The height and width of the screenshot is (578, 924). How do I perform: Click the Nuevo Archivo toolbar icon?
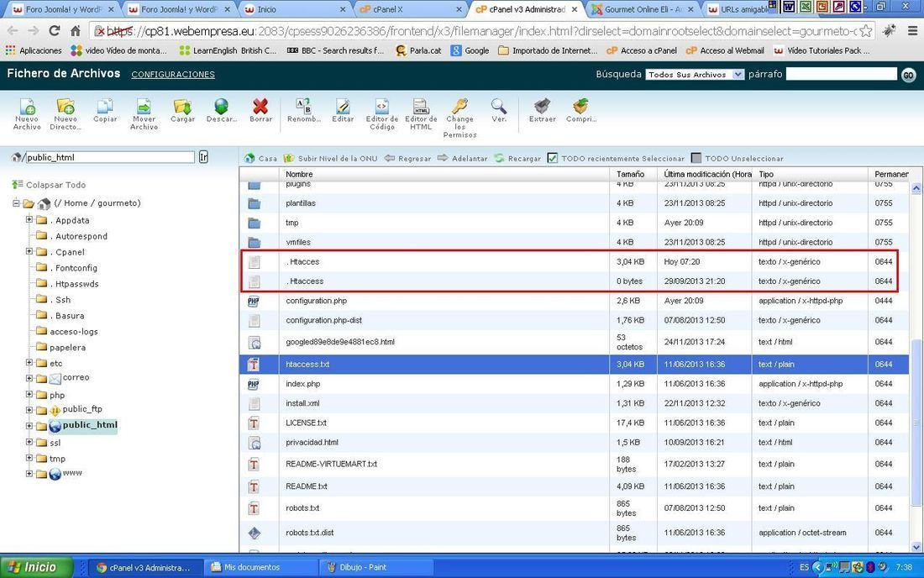27,107
